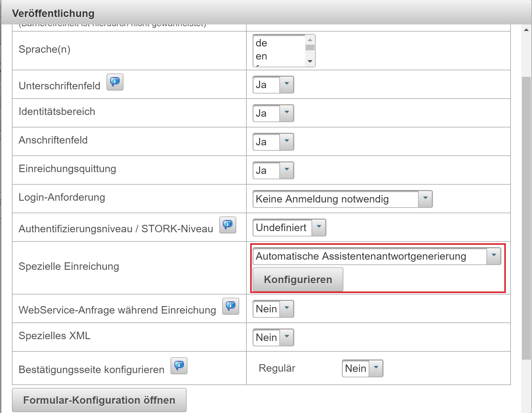Click the Veröffentlichung dialog title
532x413 pixels.
coord(53,13)
